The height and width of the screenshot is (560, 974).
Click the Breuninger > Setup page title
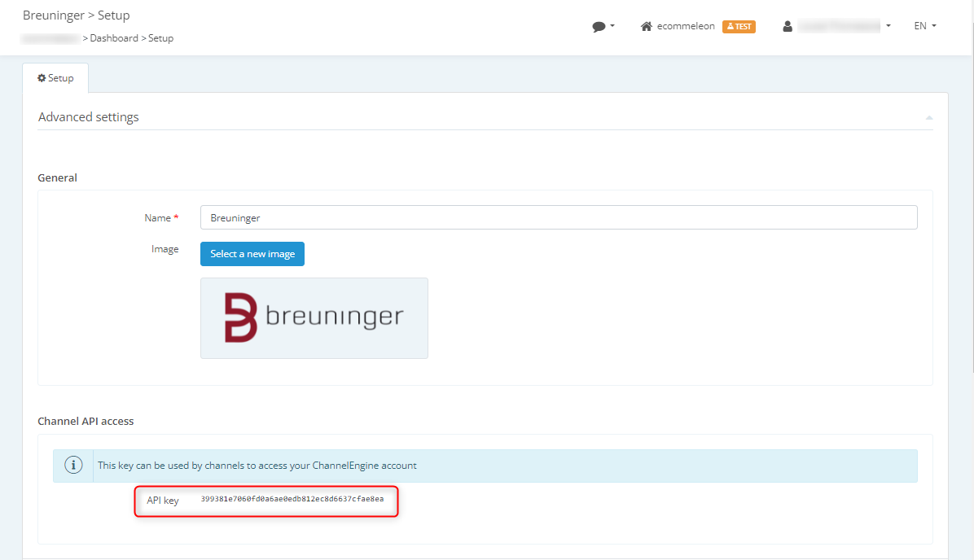pyautogui.click(x=77, y=15)
